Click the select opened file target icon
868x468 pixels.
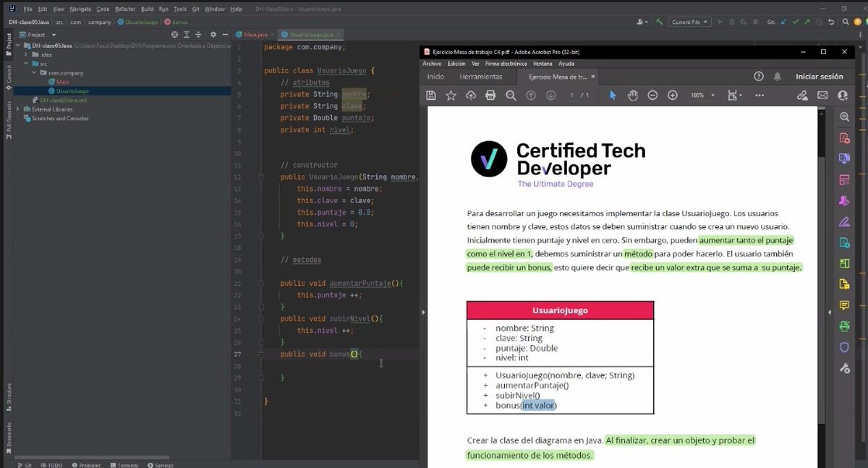[174, 35]
